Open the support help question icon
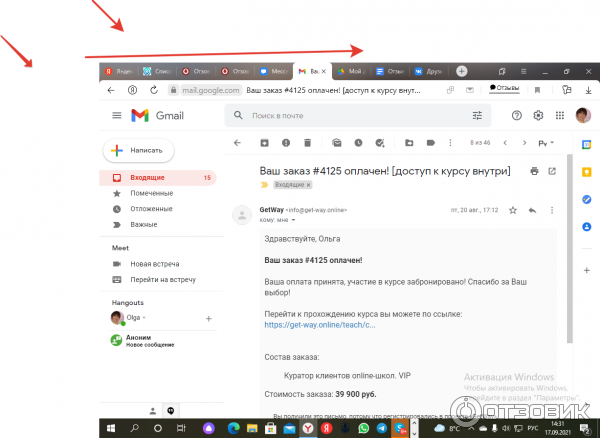 516,115
